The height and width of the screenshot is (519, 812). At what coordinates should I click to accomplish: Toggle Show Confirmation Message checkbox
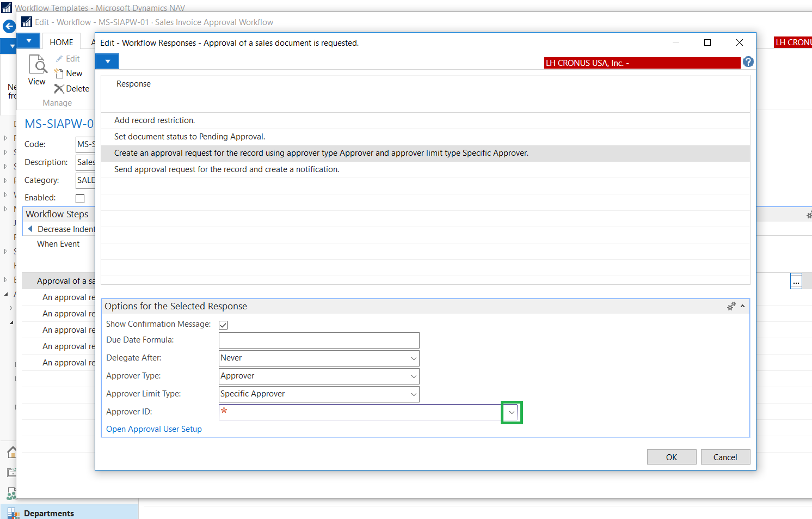pyautogui.click(x=223, y=325)
